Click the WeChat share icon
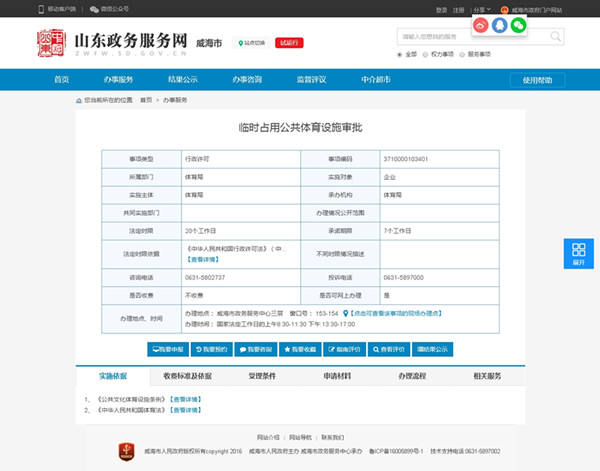The height and width of the screenshot is (471, 600). pyautogui.click(x=518, y=25)
